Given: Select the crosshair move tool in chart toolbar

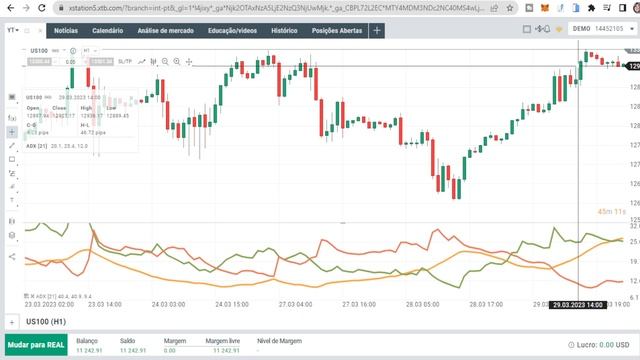Looking at the screenshot, I should pos(189,62).
